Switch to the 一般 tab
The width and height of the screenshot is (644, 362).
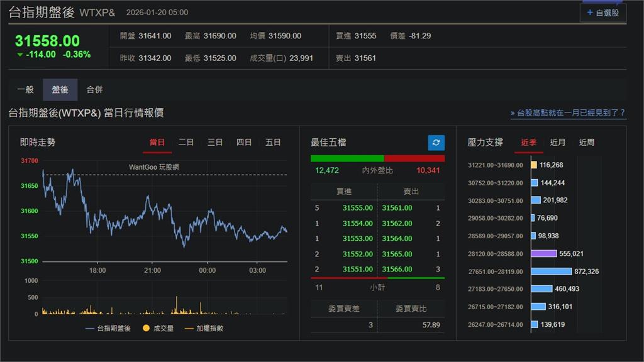pos(26,89)
